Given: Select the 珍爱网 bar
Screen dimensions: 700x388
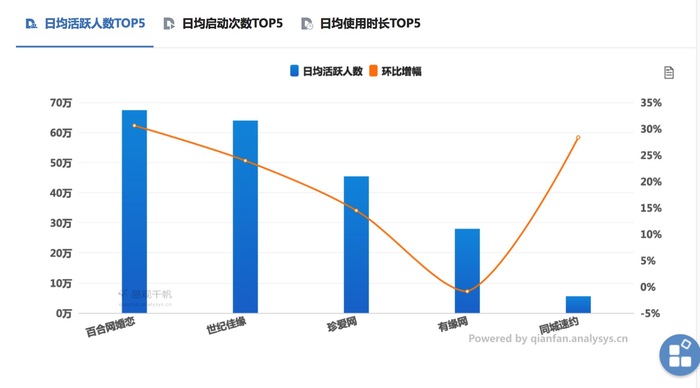Looking at the screenshot, I should (x=356, y=245).
